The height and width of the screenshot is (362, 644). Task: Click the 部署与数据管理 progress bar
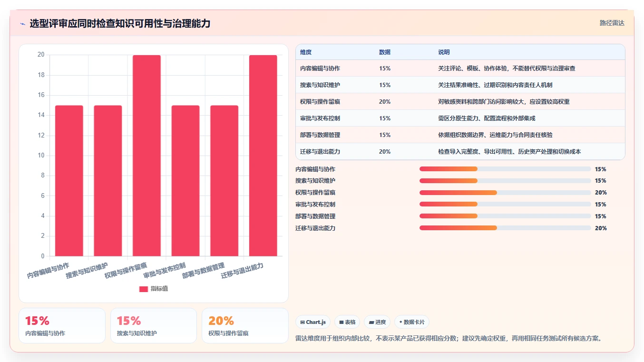coord(505,216)
